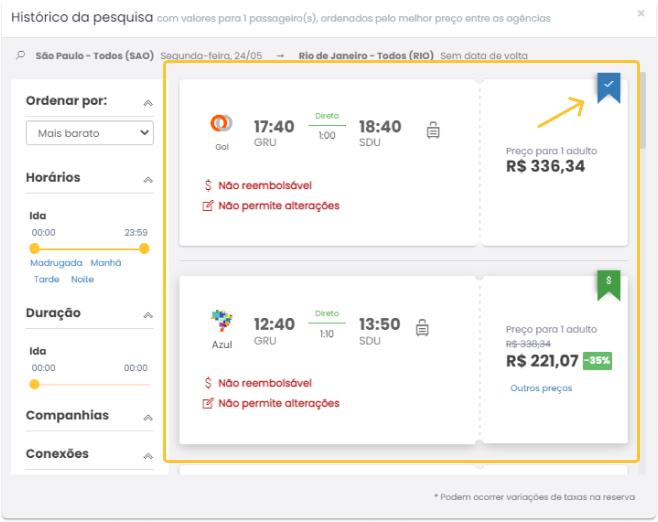The width and height of the screenshot is (658, 522).
Task: Expand the Companhias filter section
Action: click(148, 417)
